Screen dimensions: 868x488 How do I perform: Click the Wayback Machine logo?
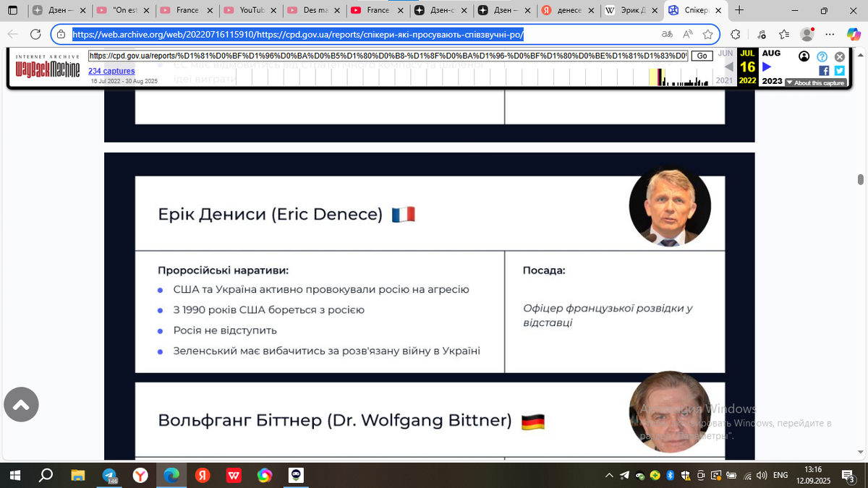(x=48, y=67)
